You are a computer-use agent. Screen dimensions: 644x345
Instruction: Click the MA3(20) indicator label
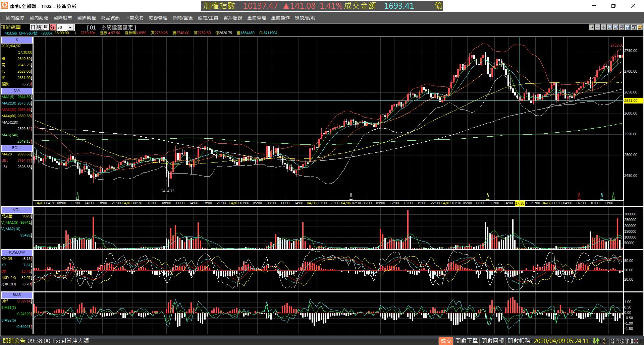coord(9,110)
